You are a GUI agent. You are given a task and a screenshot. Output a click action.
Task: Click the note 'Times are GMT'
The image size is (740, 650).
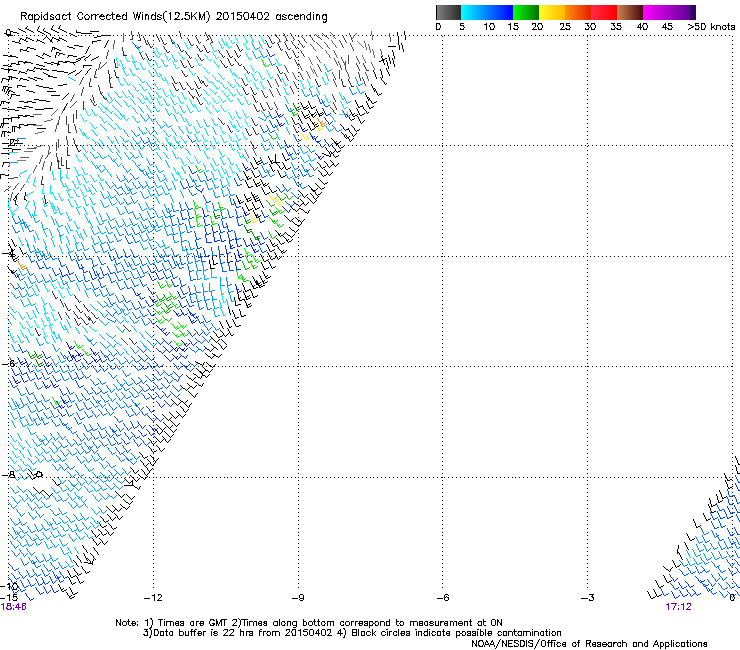click(x=193, y=623)
